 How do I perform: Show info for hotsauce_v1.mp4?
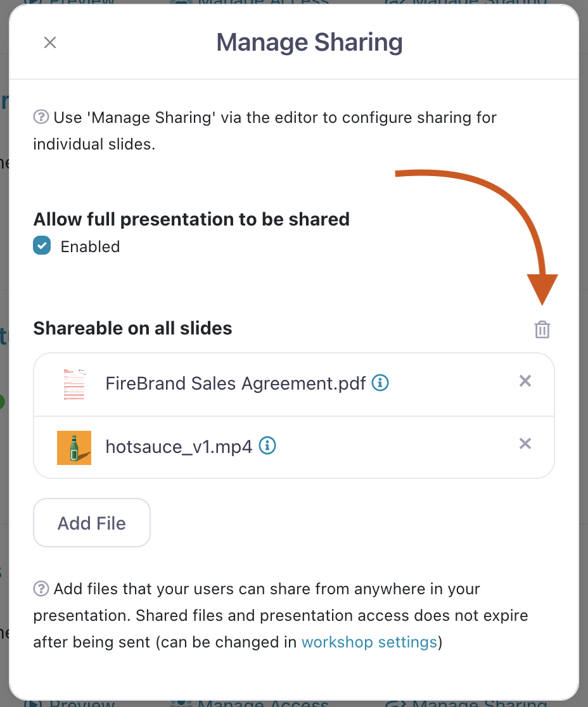pyautogui.click(x=268, y=446)
